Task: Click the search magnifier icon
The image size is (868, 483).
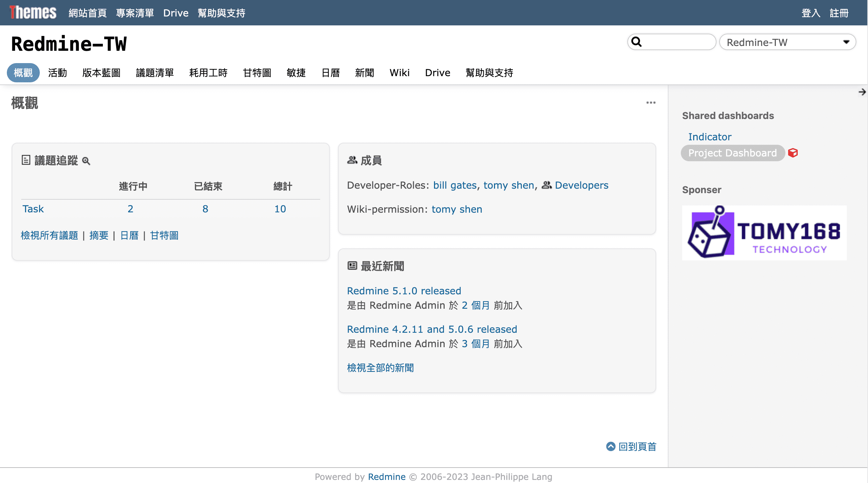Action: coord(636,42)
